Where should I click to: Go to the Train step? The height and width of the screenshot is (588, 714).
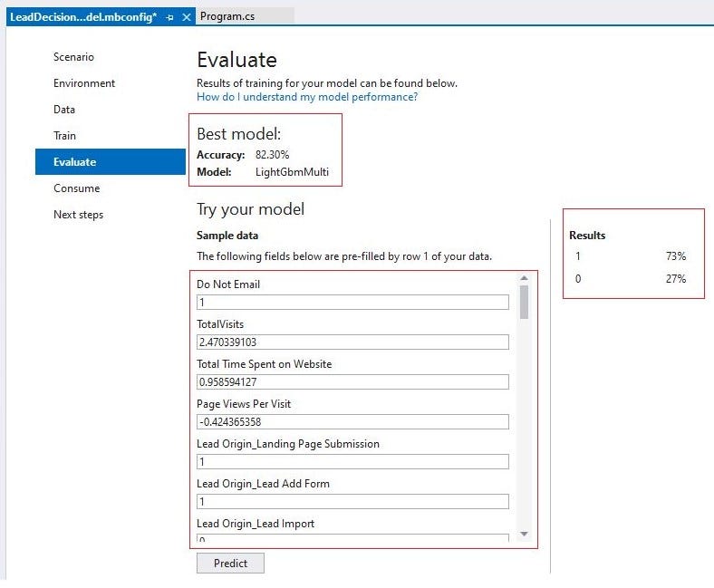coord(64,136)
